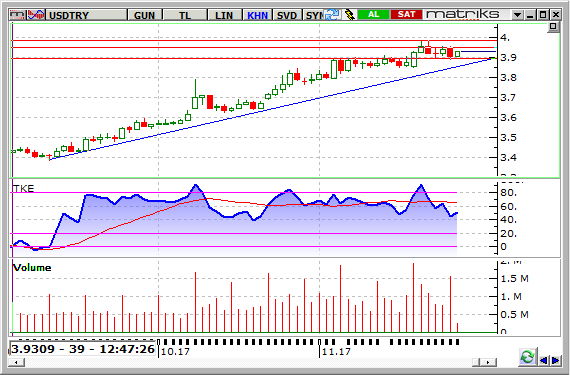Screen dimensions: 570x375
Task: Click the 10.17 date marker
Action: (176, 352)
